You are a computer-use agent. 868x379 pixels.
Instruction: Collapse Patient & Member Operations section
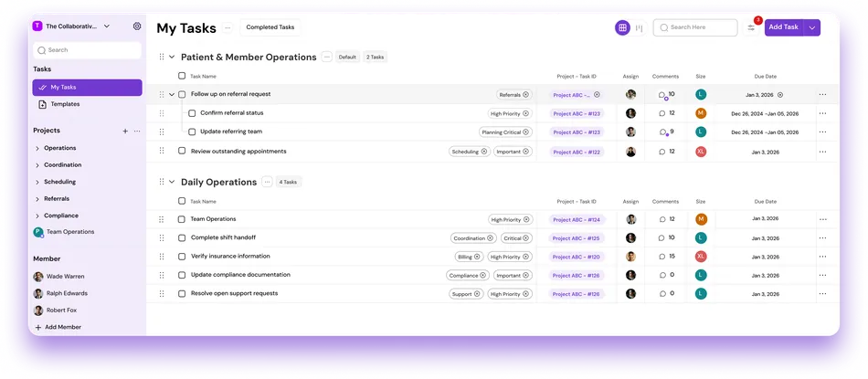tap(172, 57)
